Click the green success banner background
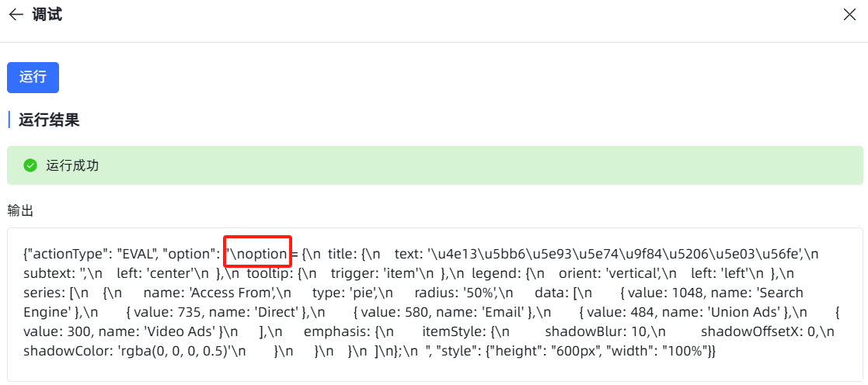Image resolution: width=868 pixels, height=385 pixels. click(434, 165)
